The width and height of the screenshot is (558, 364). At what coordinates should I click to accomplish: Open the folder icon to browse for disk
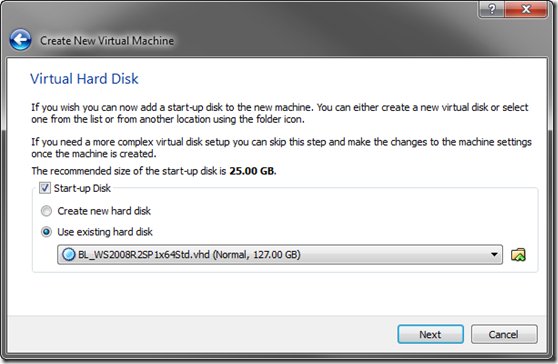[518, 255]
